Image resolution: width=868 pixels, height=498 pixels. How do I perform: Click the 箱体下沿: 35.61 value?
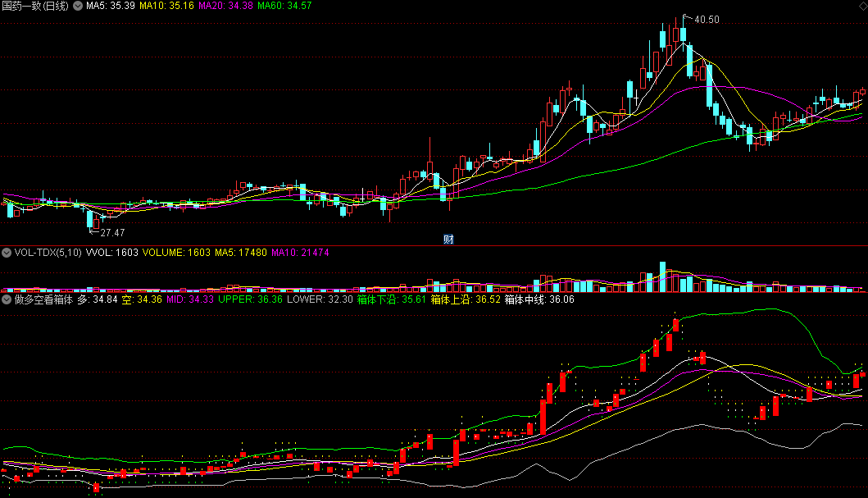391,299
